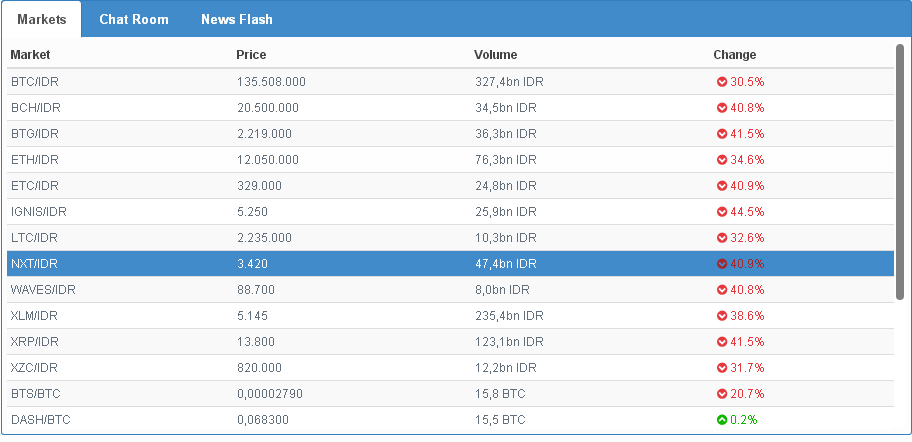Click the red down arrow icon for IGNIS/IDR
This screenshot has width=912, height=442.
click(721, 212)
